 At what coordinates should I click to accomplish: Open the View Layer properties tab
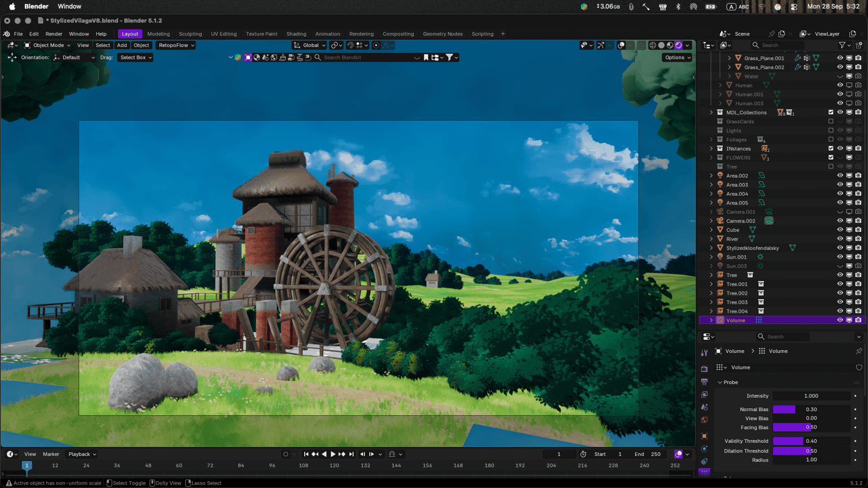704,394
